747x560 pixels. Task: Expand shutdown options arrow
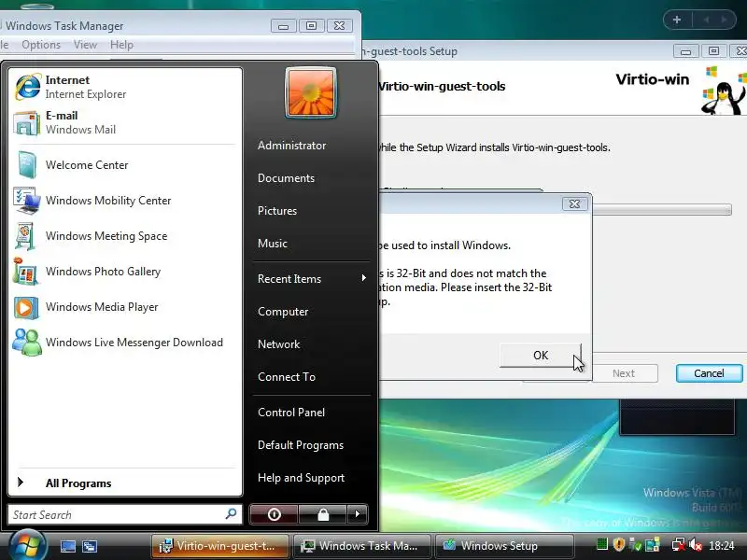358,514
